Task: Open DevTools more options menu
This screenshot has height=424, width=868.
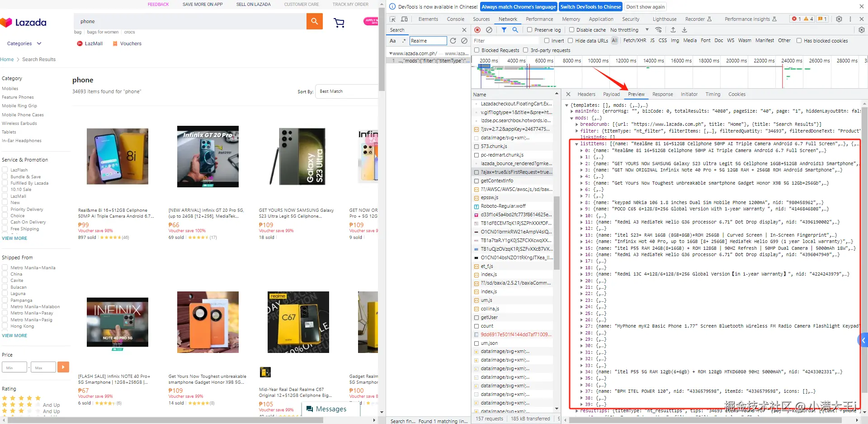Action: [x=850, y=19]
